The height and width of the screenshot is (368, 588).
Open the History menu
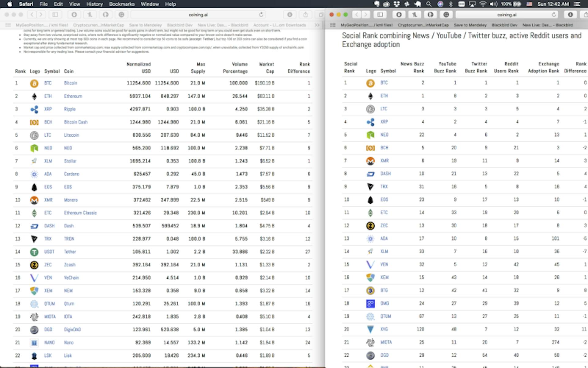pos(94,4)
